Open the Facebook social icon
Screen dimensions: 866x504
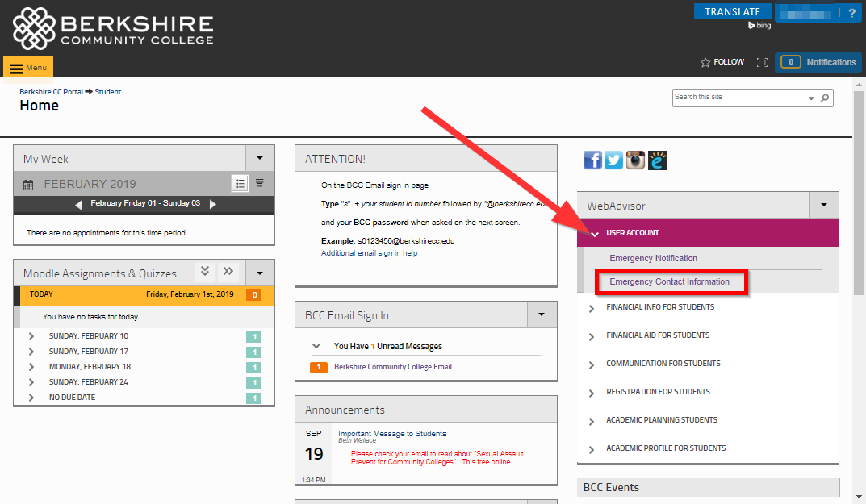pos(592,160)
